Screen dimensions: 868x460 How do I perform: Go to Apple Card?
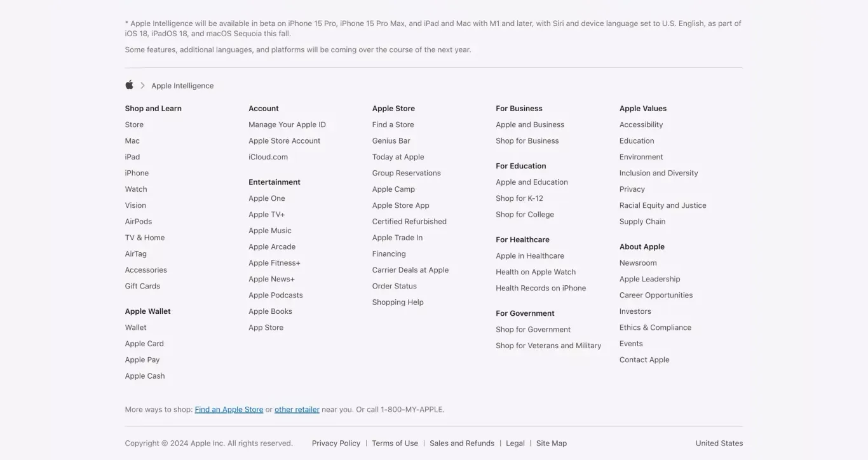click(x=144, y=344)
